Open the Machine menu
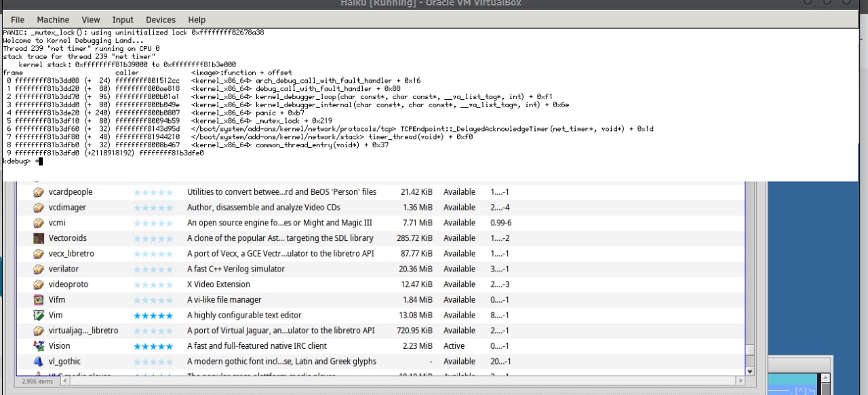 point(53,20)
